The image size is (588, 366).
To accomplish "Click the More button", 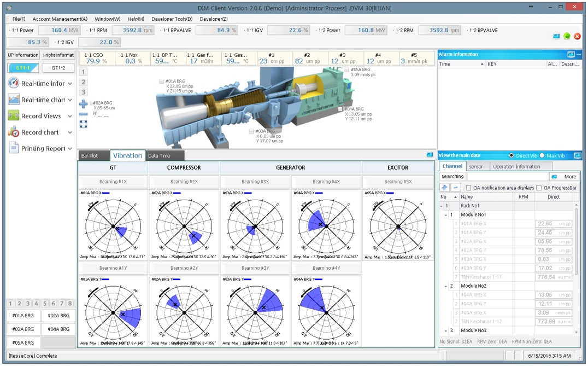I will click(x=565, y=176).
